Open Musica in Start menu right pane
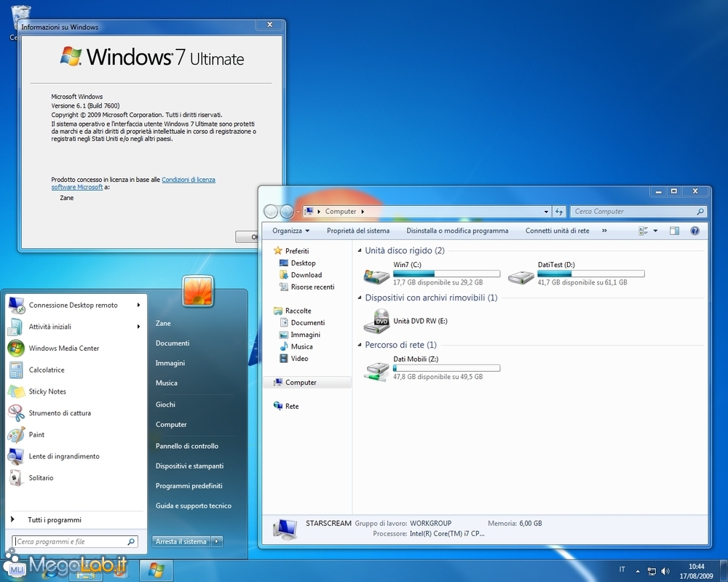This screenshot has height=582, width=728. 166,383
